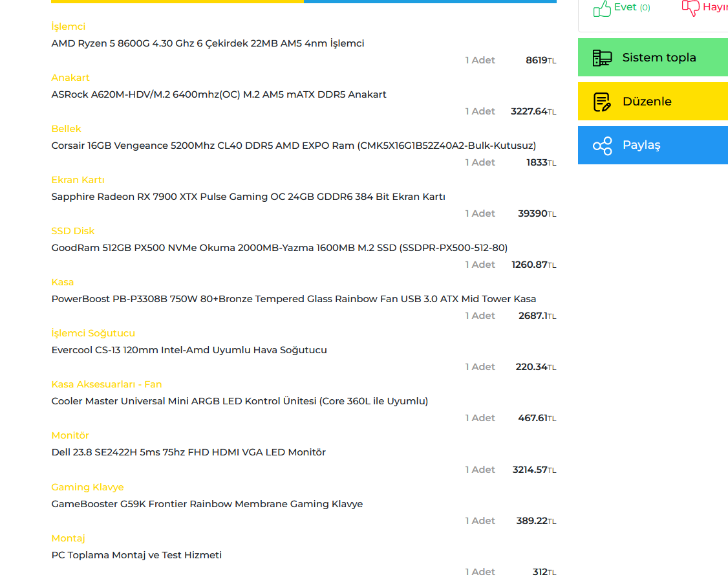Select GoodRam 512GB PX500 SSD name

(x=279, y=248)
